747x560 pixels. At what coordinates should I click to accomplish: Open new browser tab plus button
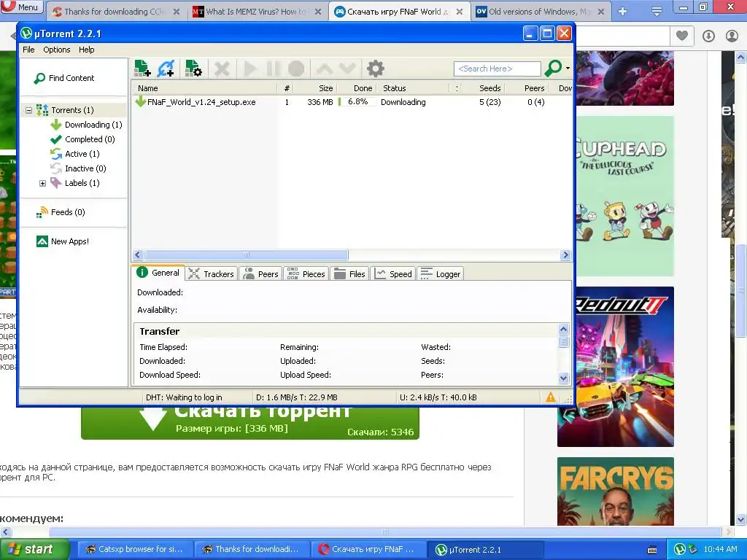[x=623, y=12]
